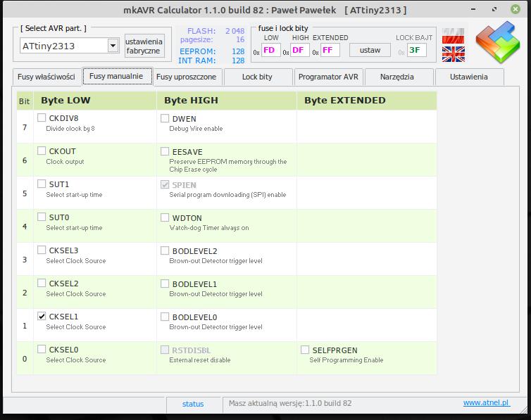Close the mkAVR Calculator window
The image size is (531, 420).
tap(520, 10)
